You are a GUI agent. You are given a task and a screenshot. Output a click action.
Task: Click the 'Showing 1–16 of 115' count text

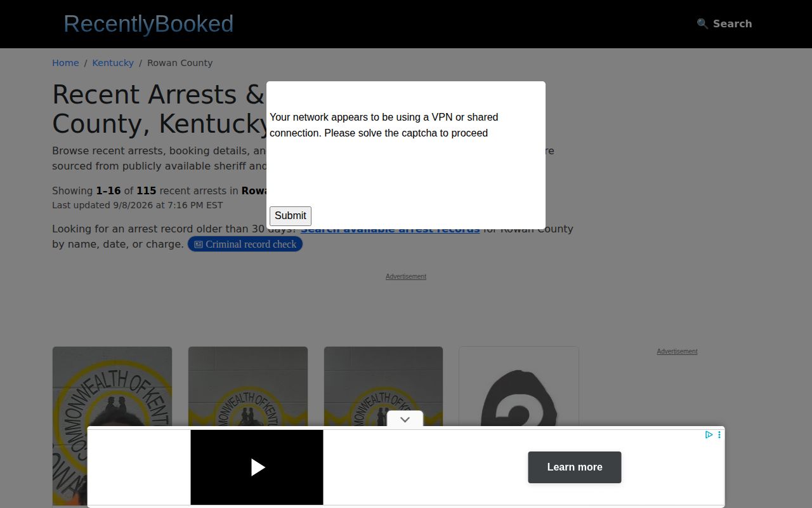pos(104,190)
